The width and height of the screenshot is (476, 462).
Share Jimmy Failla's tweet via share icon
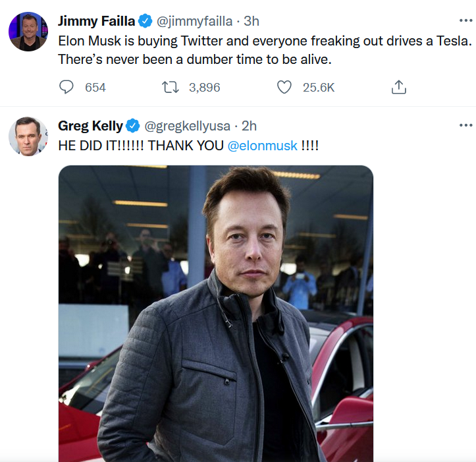click(x=398, y=87)
